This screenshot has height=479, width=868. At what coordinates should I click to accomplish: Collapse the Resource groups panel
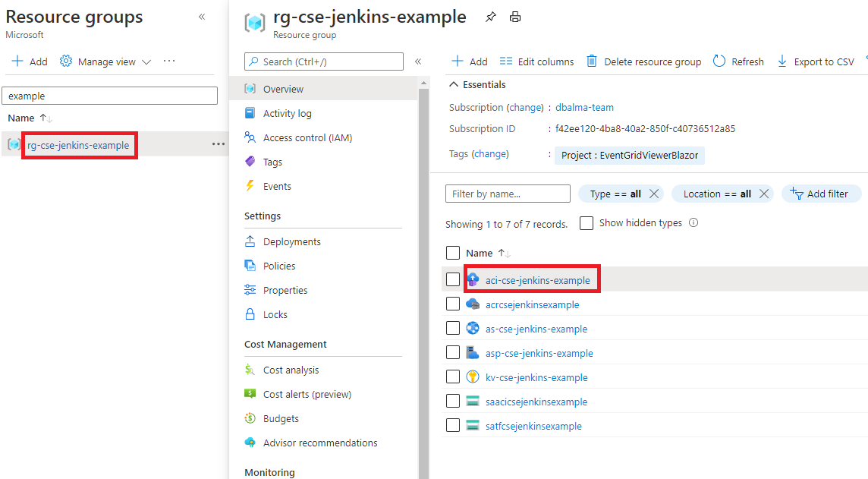point(202,17)
